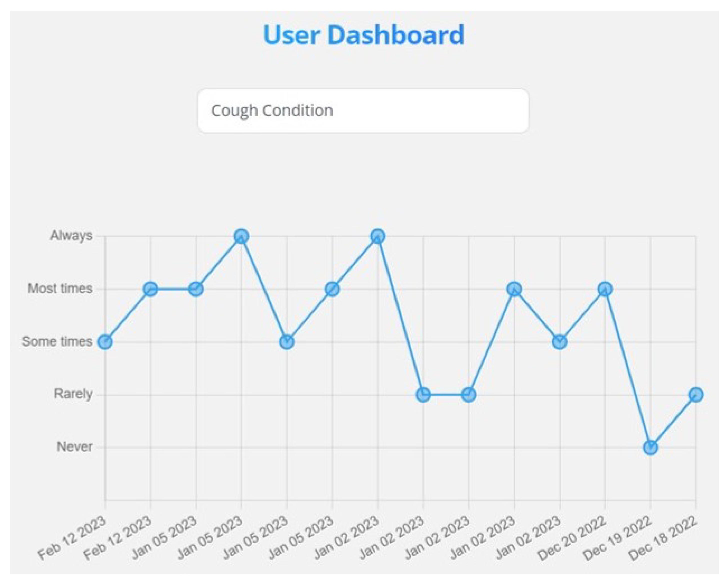The image size is (728, 582).
Task: Select the Feb 12 2023 Most times point
Action: point(151,289)
